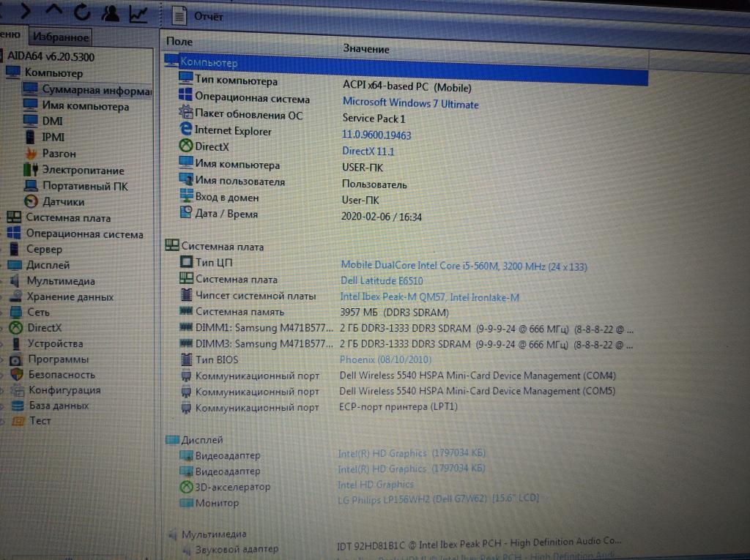The image size is (750, 560).
Task: Select ECP-порт принтера (LPT1) value
Action: coord(398,406)
